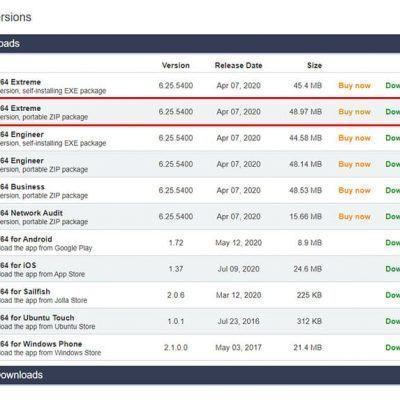Viewport: 400px width, 400px height.
Task: Open the download link for Ubuntu Touch app
Action: coord(393,321)
